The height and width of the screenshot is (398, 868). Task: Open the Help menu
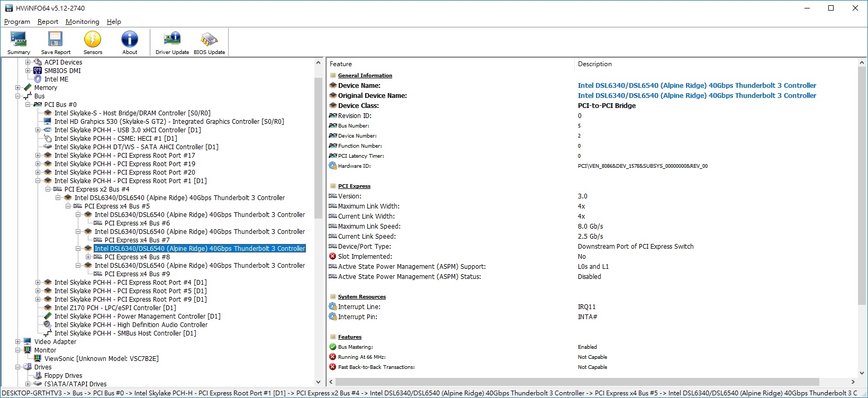pos(114,22)
